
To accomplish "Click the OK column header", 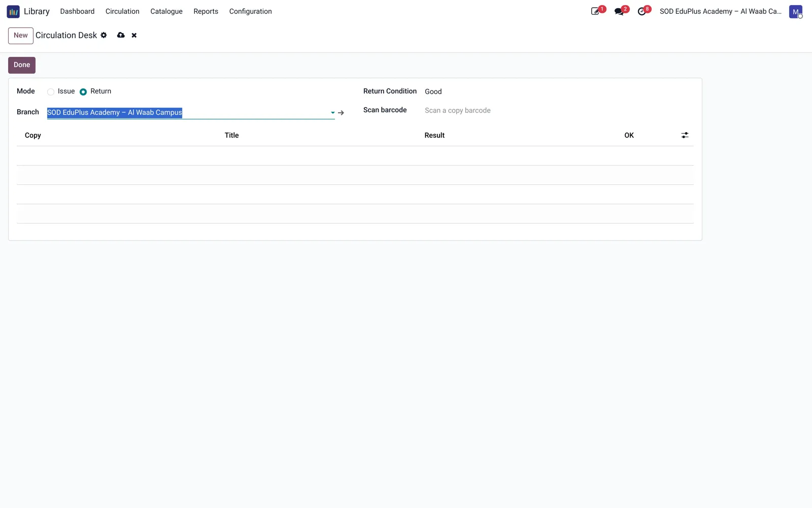I will pyautogui.click(x=629, y=135).
